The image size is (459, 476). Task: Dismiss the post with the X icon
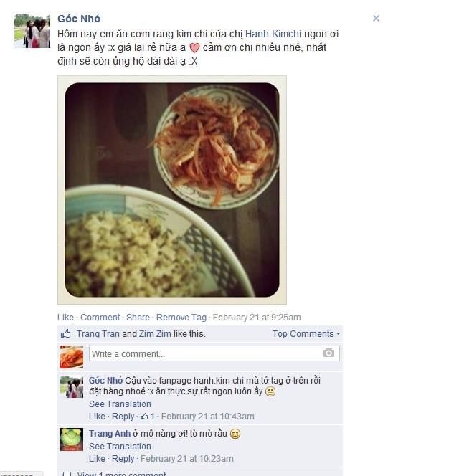pos(376,19)
